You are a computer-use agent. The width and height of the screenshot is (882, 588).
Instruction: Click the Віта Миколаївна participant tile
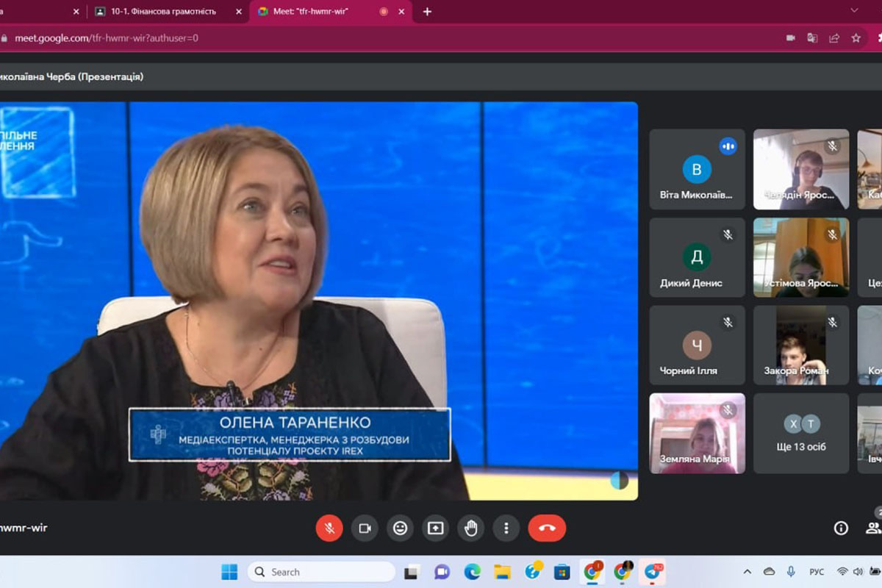click(x=697, y=169)
